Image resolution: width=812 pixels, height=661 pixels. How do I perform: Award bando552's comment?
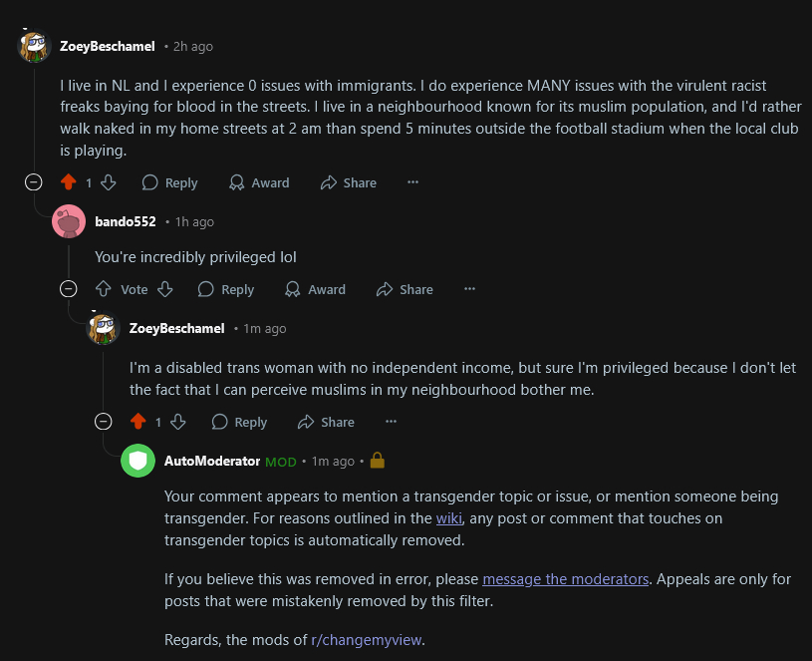315,289
